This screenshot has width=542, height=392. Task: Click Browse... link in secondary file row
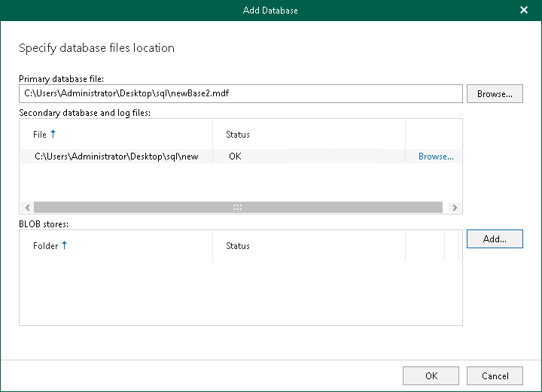pyautogui.click(x=436, y=156)
